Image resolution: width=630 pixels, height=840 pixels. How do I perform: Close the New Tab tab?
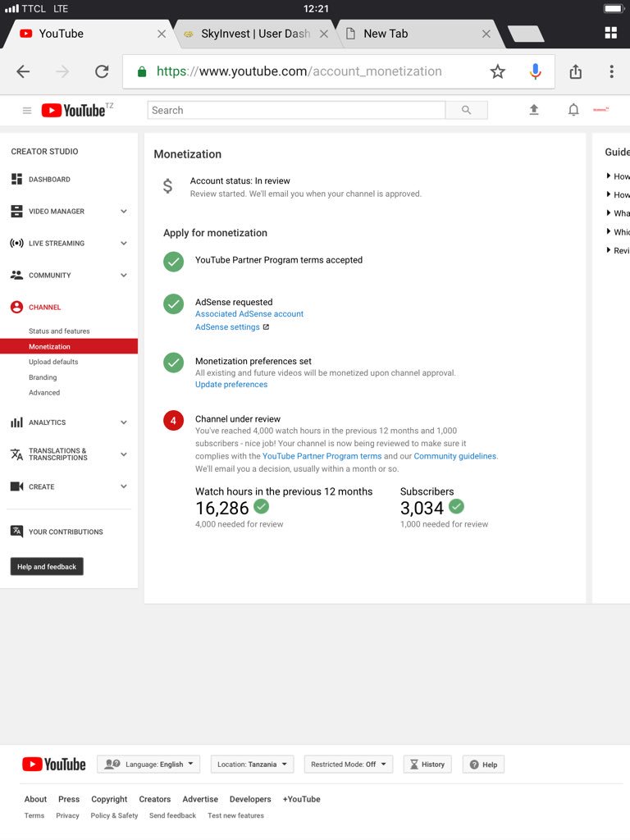[486, 34]
